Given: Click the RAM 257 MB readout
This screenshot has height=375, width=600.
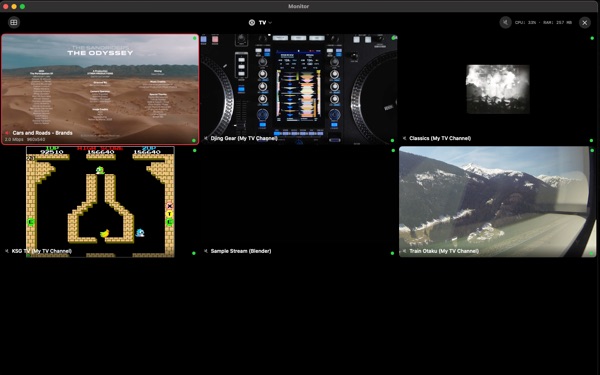Looking at the screenshot, I should pos(558,23).
